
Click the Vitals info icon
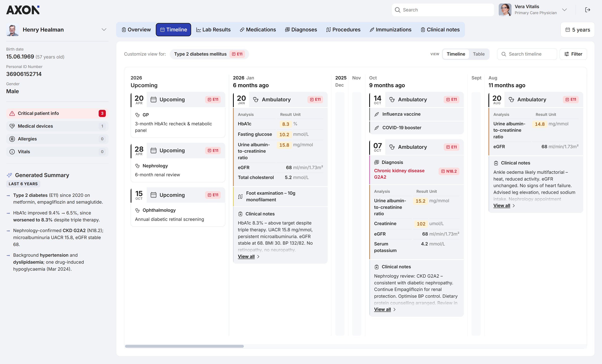(12, 152)
